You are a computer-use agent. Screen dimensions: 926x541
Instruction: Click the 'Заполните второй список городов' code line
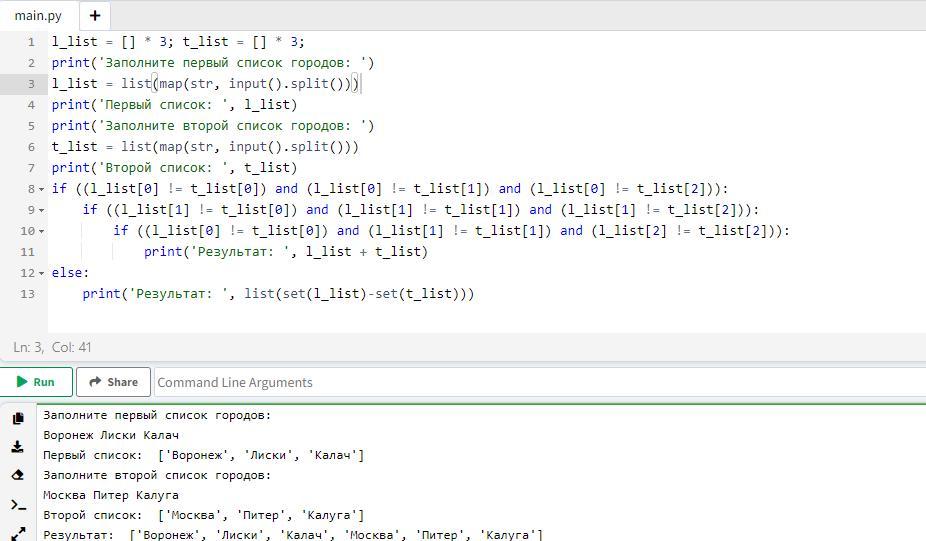tap(213, 126)
